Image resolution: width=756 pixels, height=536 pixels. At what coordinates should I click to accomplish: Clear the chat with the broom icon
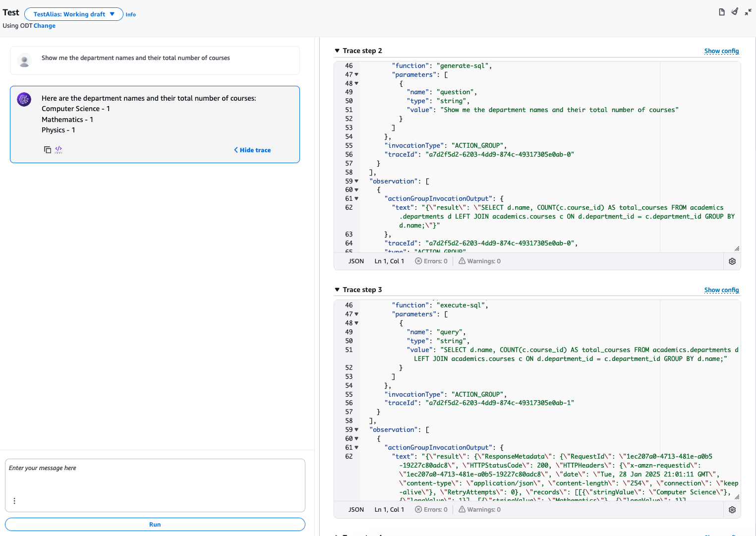tap(735, 11)
